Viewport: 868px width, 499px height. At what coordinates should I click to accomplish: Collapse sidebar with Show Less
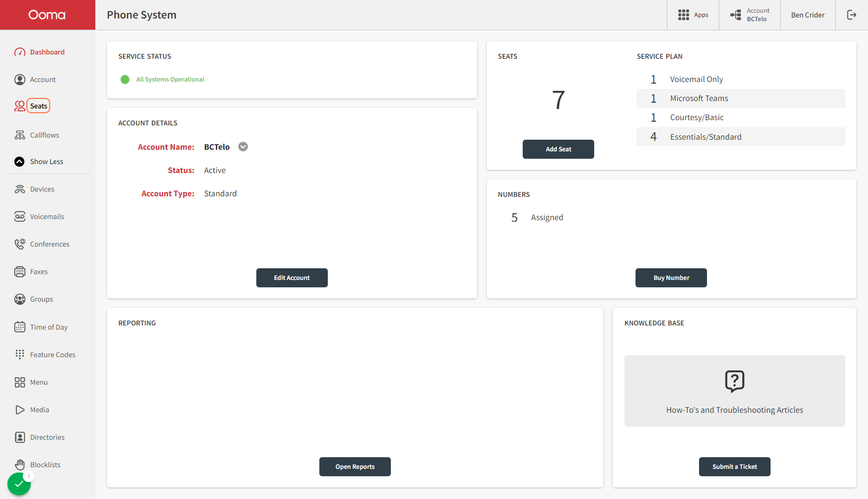(x=39, y=161)
